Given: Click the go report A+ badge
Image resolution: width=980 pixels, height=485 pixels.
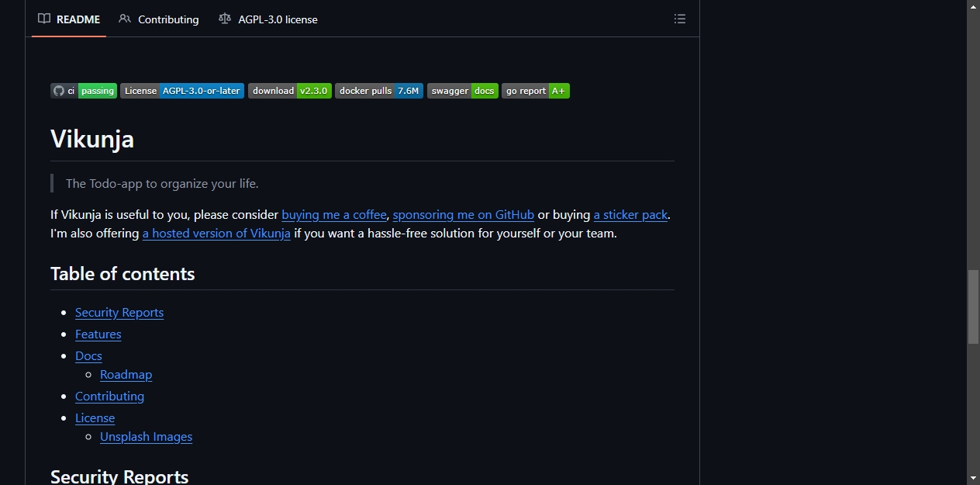Looking at the screenshot, I should (536, 91).
